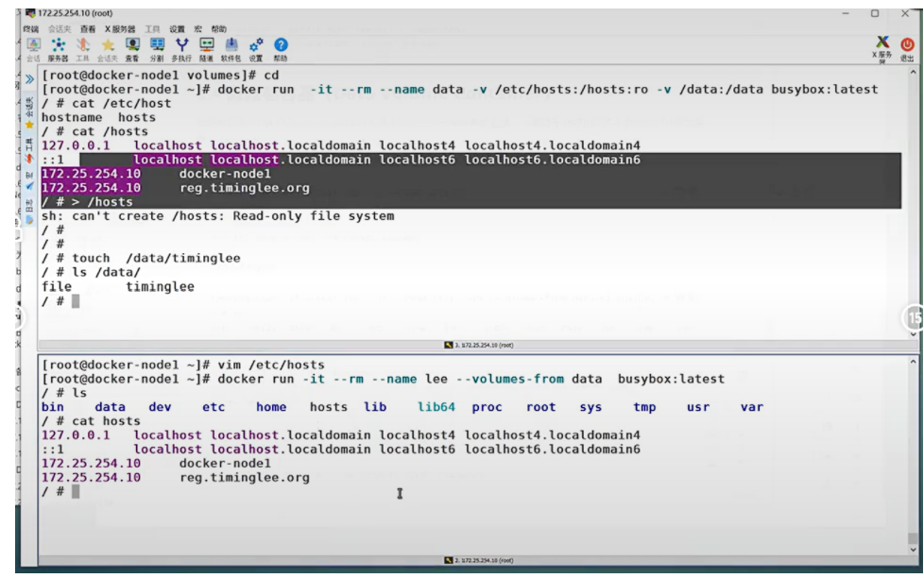The width and height of the screenshot is (924, 578).
Task: Click the 软件包 (Packages) toolbar icon
Action: pyautogui.click(x=231, y=49)
